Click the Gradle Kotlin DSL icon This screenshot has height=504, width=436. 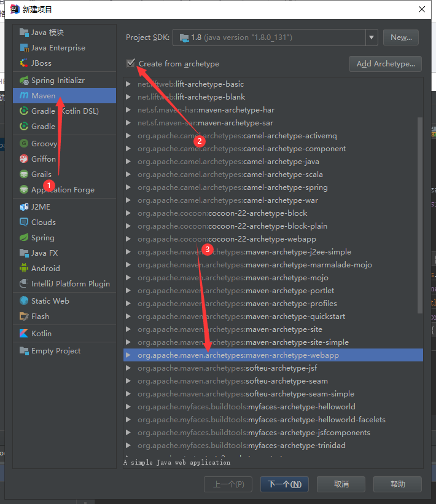(24, 111)
